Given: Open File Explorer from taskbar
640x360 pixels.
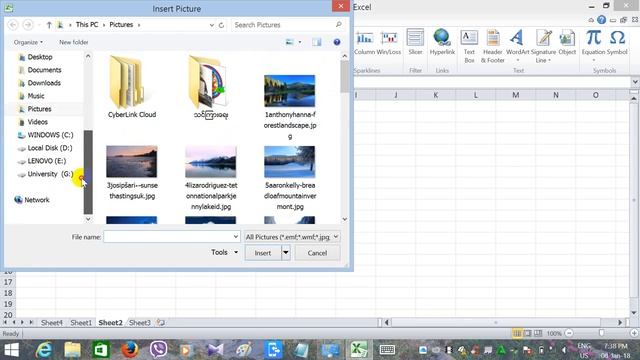Looking at the screenshot, I should [72, 350].
